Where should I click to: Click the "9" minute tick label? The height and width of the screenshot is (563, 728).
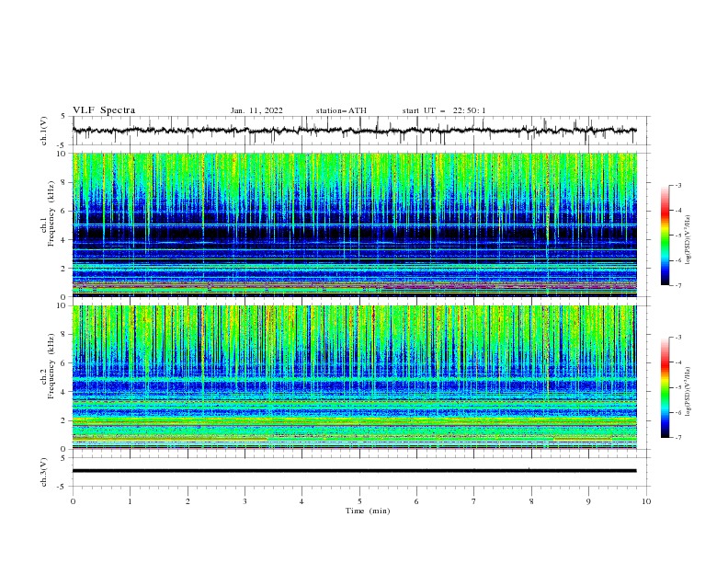[x=588, y=501]
